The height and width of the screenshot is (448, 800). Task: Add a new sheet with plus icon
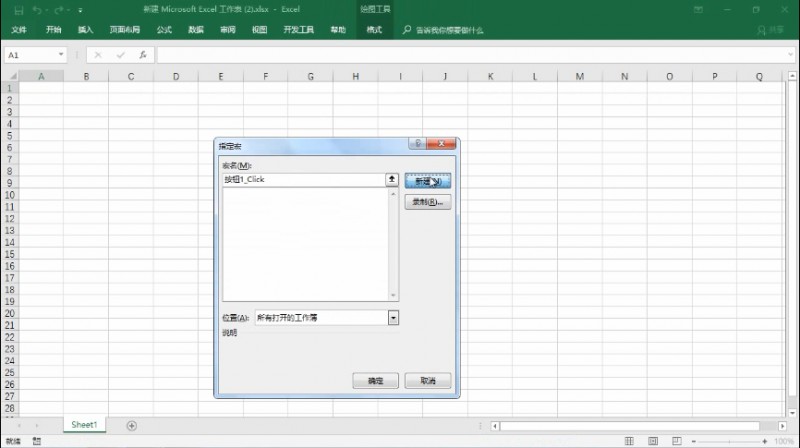(x=132, y=426)
